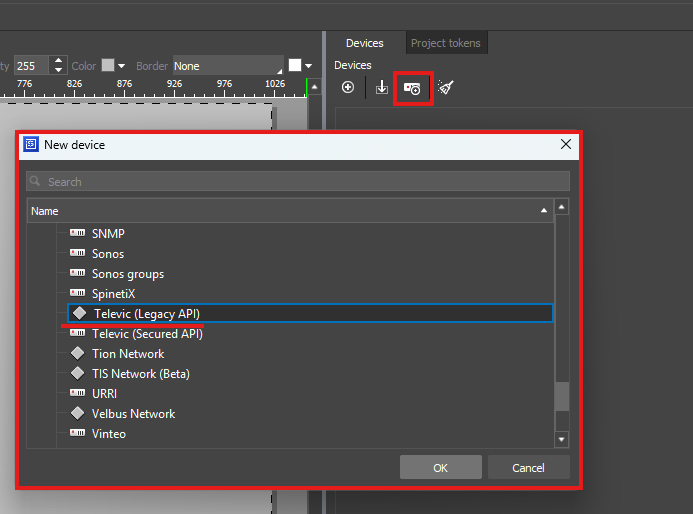
Task: Switch to the Devices tab
Action: 364,43
